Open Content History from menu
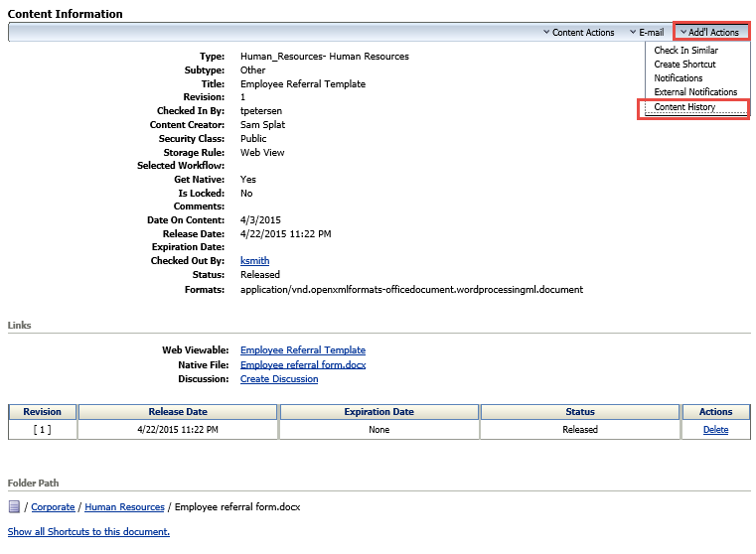 coord(684,107)
